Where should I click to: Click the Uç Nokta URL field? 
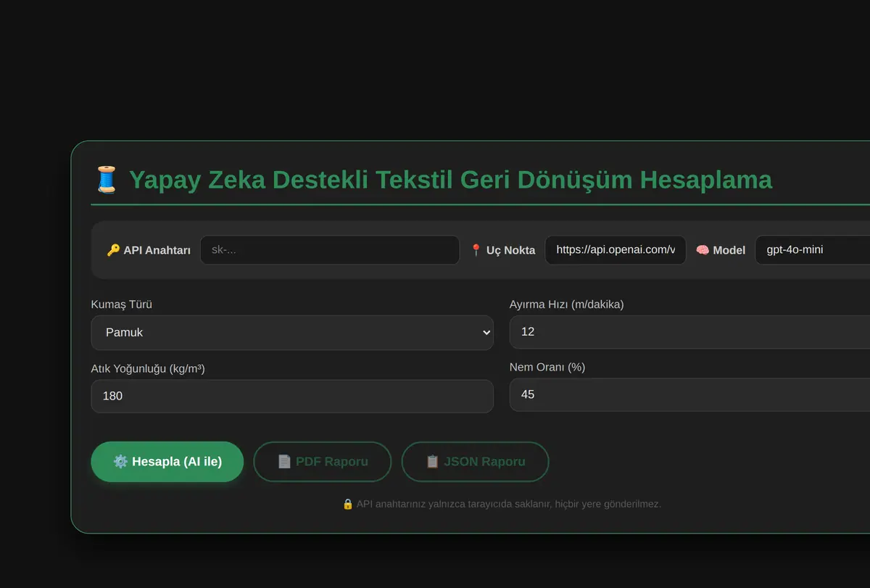[616, 250]
